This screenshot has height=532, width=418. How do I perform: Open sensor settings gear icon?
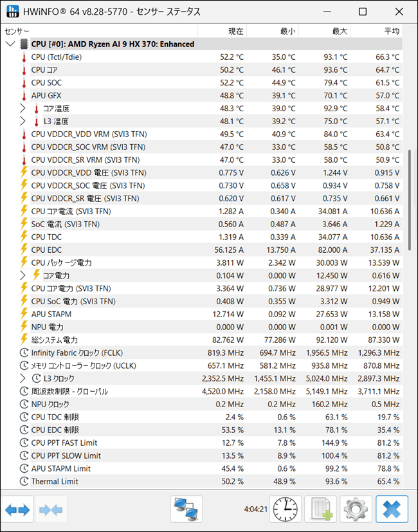pos(356,509)
